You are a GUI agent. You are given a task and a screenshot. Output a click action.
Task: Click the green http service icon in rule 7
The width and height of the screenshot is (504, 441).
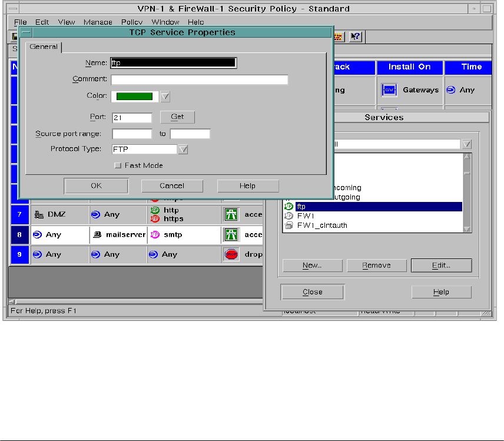(x=155, y=210)
